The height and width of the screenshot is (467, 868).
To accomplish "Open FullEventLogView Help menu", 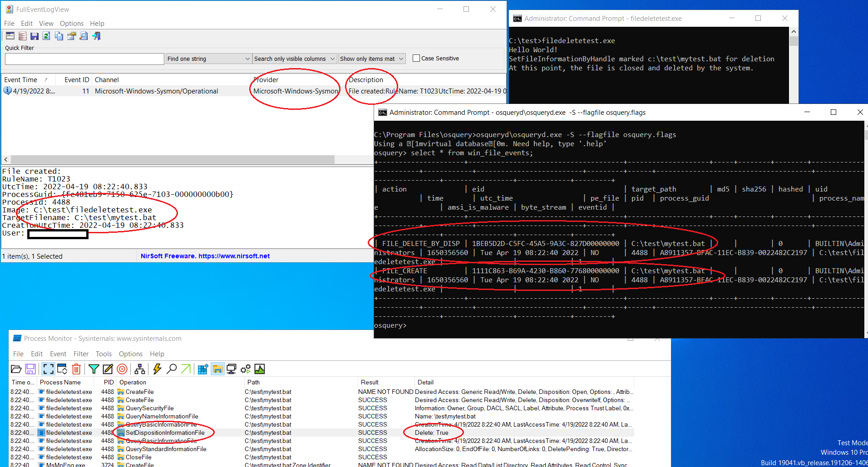I will (x=97, y=24).
